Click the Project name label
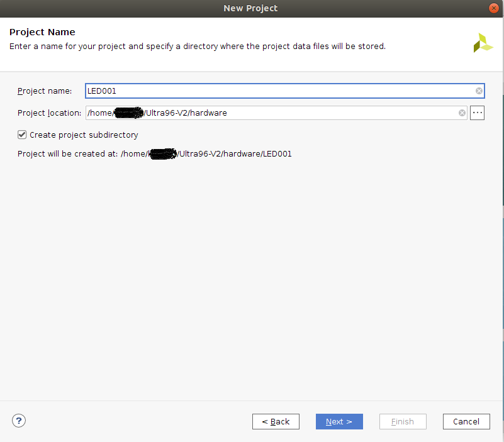This screenshot has height=442, width=504. 45,91
